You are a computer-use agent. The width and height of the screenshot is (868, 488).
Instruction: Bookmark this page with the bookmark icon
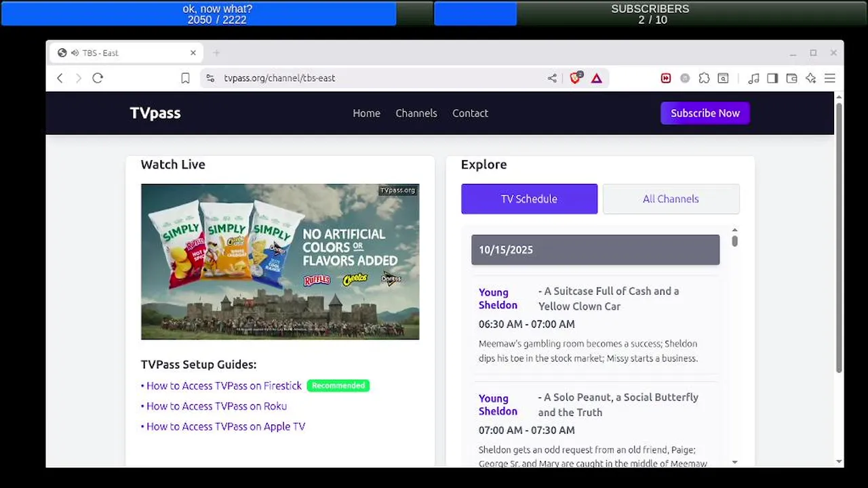185,78
